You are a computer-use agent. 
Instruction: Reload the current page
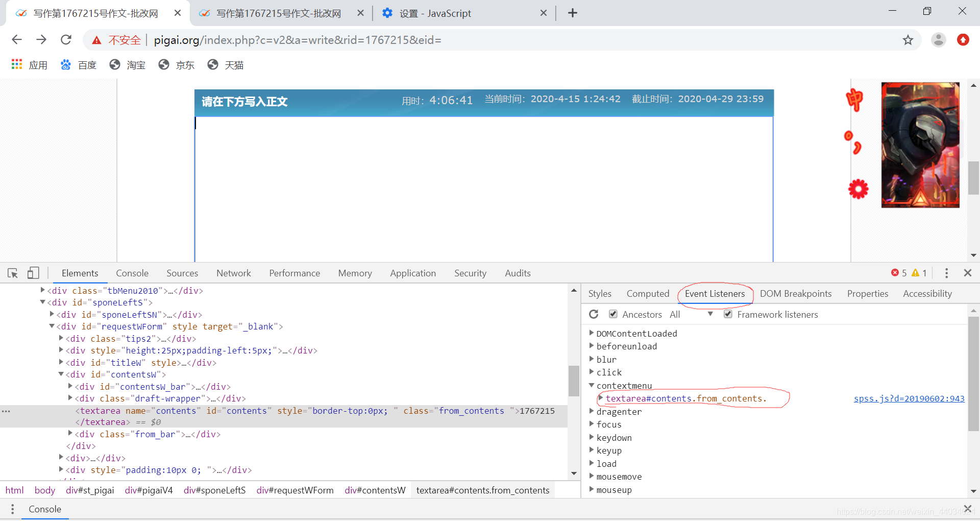[x=66, y=40]
